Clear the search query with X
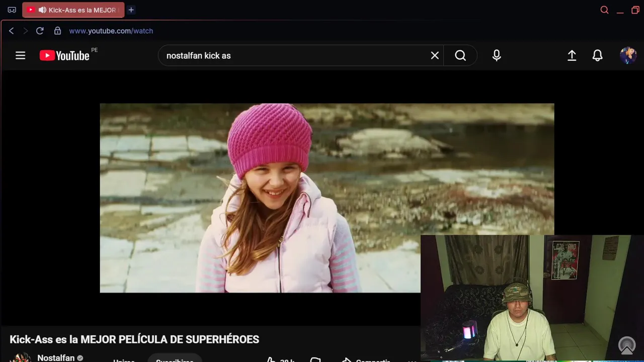Image resolution: width=644 pixels, height=362 pixels. [435, 55]
